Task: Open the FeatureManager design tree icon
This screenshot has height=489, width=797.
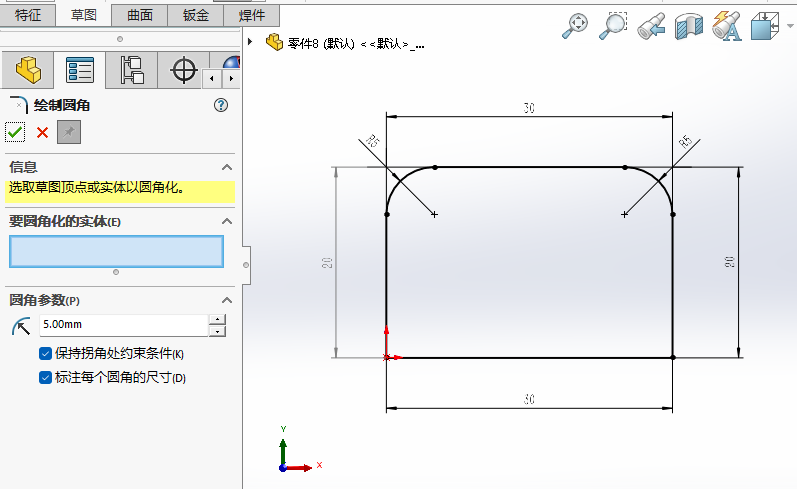Action: (x=28, y=70)
